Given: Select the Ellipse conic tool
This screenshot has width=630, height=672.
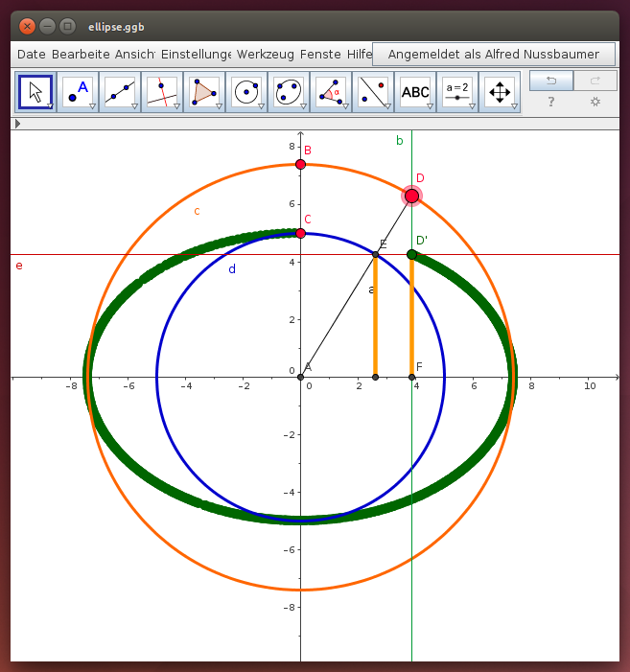Looking at the screenshot, I should coord(289,92).
